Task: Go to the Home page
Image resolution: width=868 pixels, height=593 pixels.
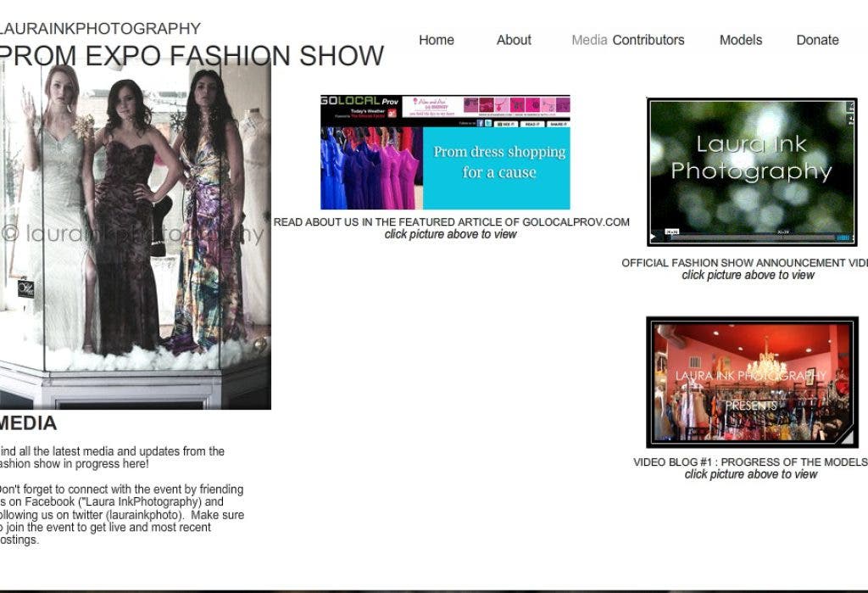Action: tap(436, 40)
